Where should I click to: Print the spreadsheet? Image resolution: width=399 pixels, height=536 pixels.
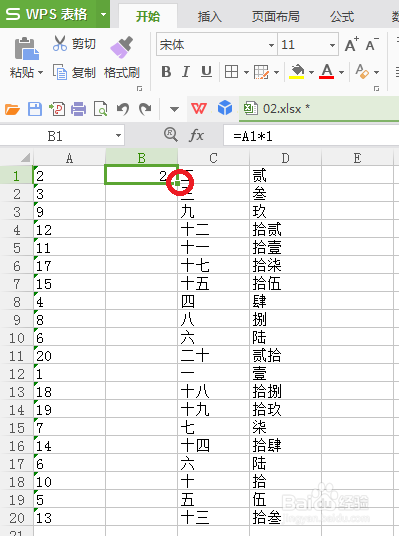click(79, 109)
